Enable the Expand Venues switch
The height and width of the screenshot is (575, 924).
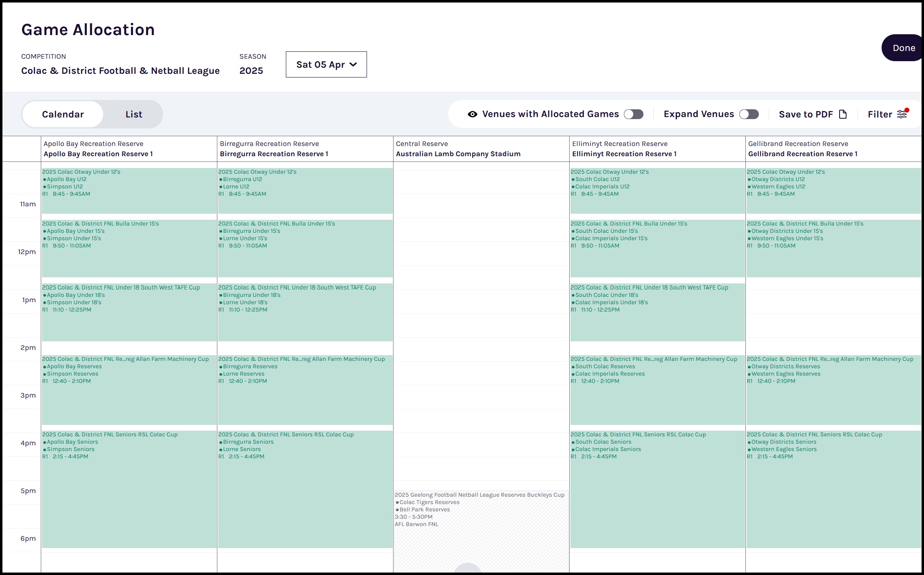749,114
